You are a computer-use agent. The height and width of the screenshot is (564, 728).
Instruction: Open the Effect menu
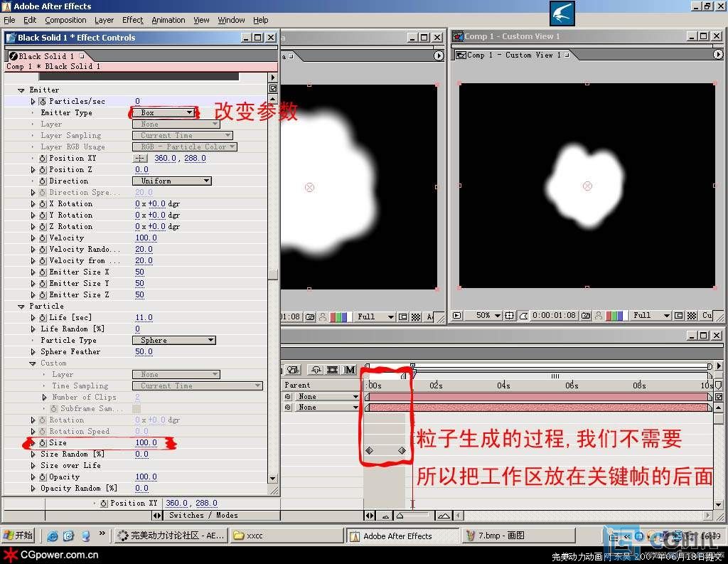point(133,20)
